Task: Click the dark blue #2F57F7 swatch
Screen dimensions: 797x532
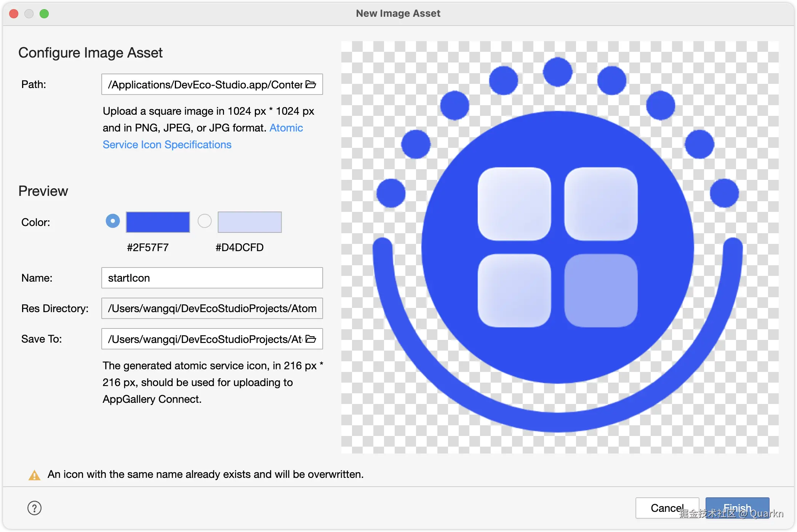Action: [158, 222]
